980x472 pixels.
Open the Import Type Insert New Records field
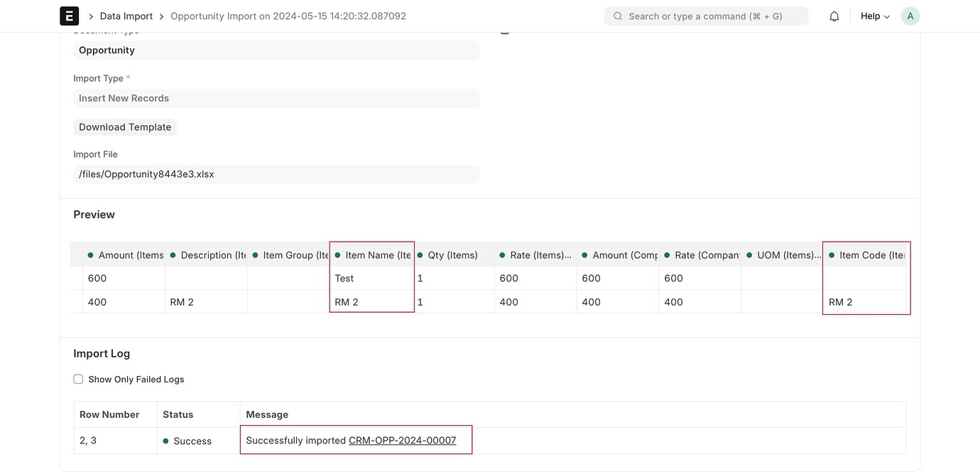[276, 98]
